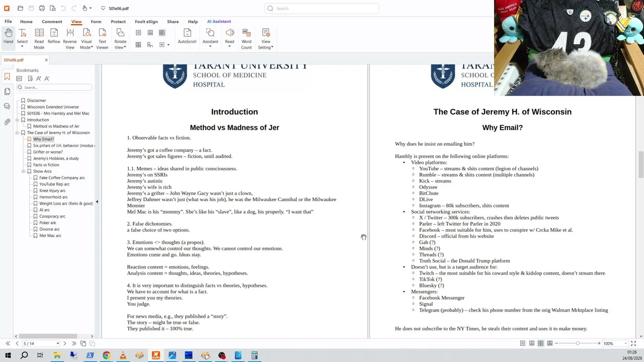Open the Disclaimer bookmark
The width and height of the screenshot is (644, 362).
coord(36,101)
